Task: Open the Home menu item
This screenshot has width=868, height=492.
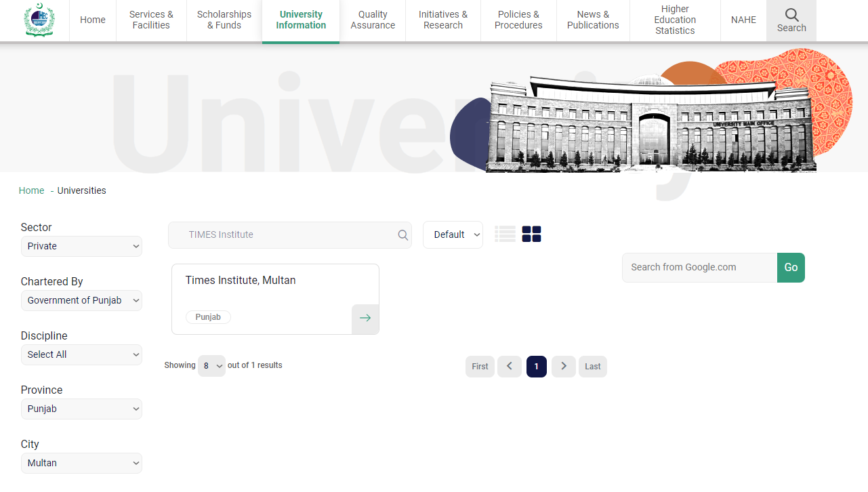Action: [x=93, y=20]
